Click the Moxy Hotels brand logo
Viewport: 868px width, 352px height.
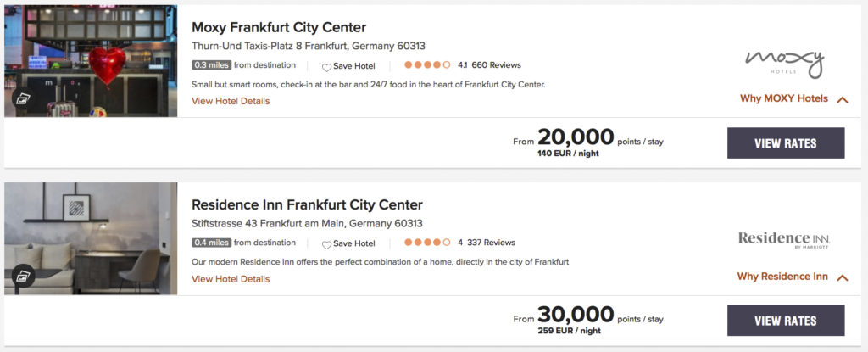pyautogui.click(x=784, y=62)
